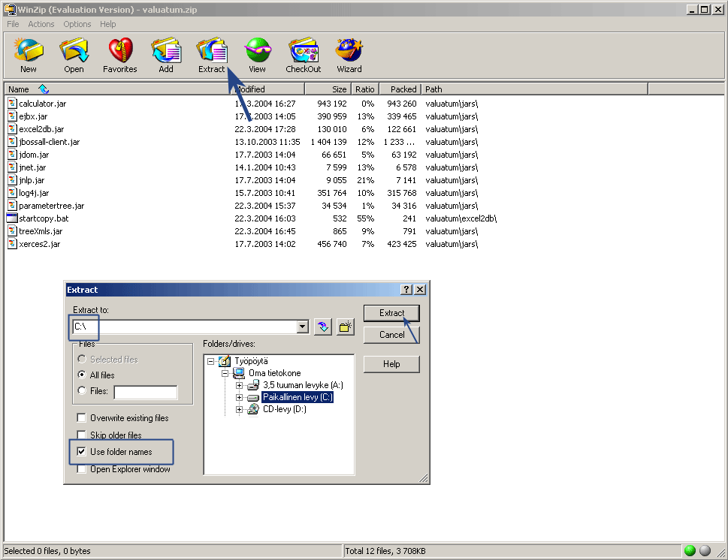The height and width of the screenshot is (560, 728).
Task: Click the CheckOut toolbar icon
Action: [x=304, y=50]
